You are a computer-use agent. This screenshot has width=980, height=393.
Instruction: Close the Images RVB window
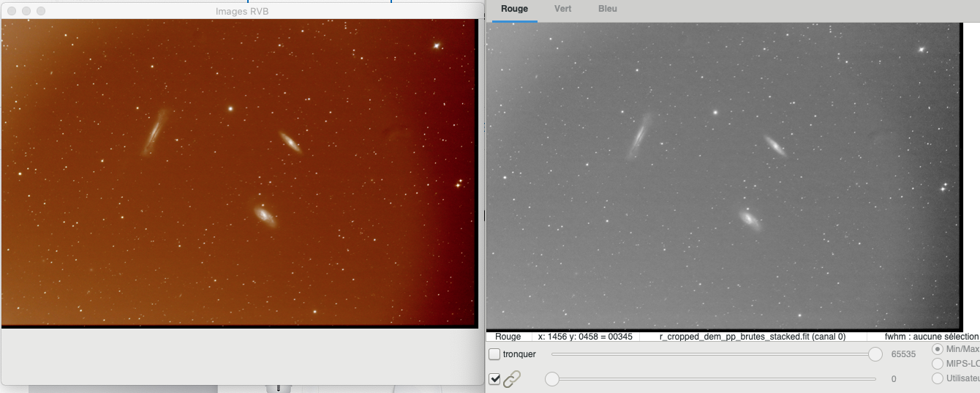pos(12,11)
